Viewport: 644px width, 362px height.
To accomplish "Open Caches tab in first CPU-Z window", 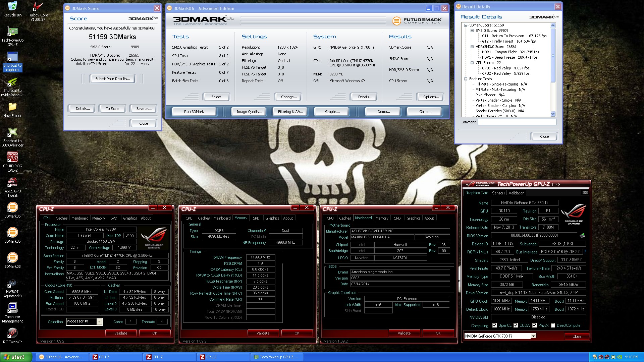I will coord(61,218).
